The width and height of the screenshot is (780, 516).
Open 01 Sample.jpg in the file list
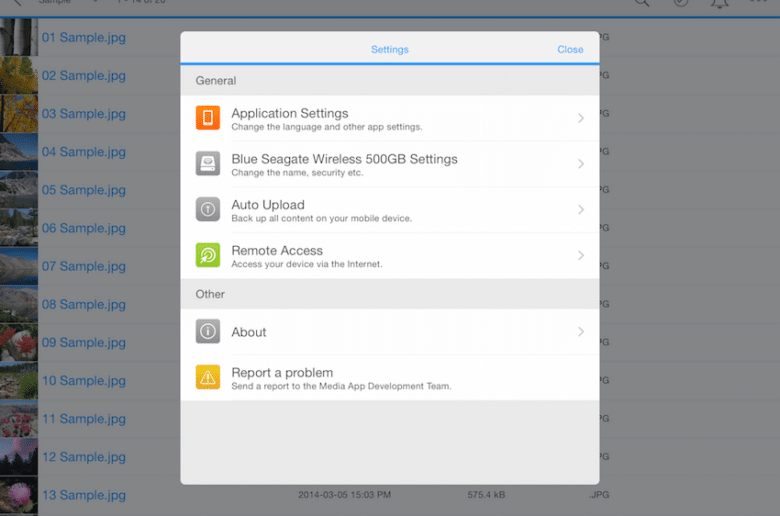pyautogui.click(x=84, y=37)
